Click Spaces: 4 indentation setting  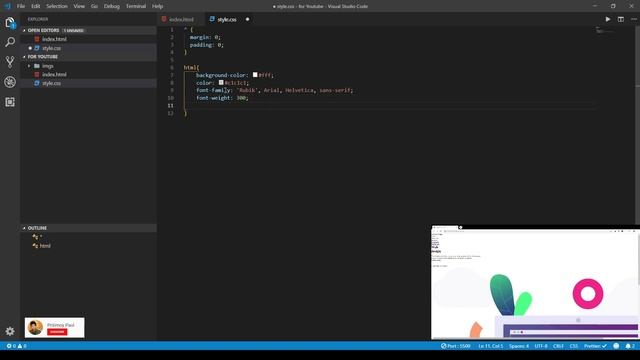[x=519, y=346]
